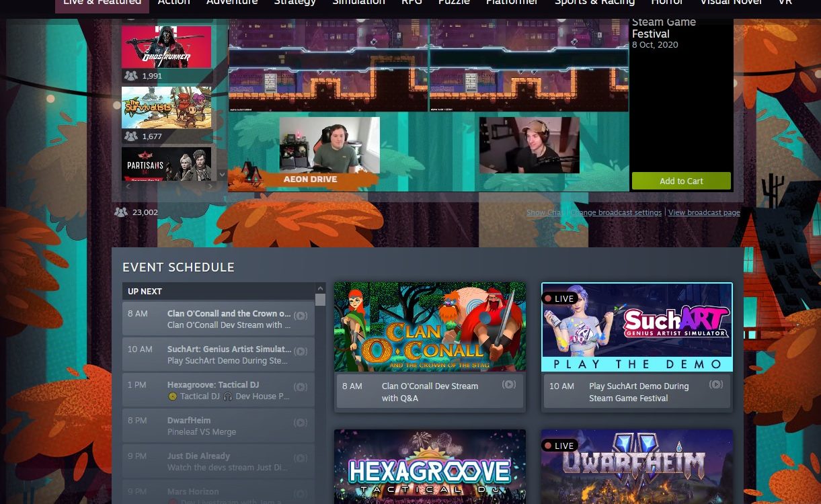This screenshot has height=504, width=821.
Task: Click 'Hexagroove: Tactical DJ' row title
Action: 213,385
